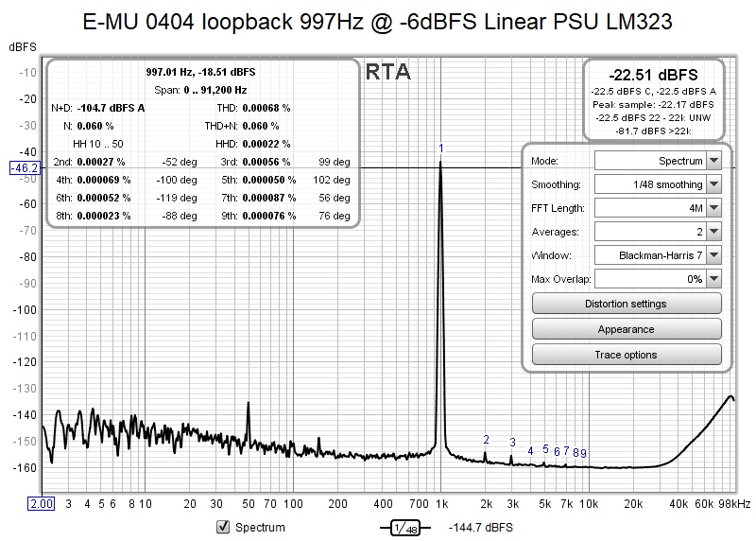This screenshot has width=756, height=541.
Task: Click the Distortion settings button
Action: 627,304
